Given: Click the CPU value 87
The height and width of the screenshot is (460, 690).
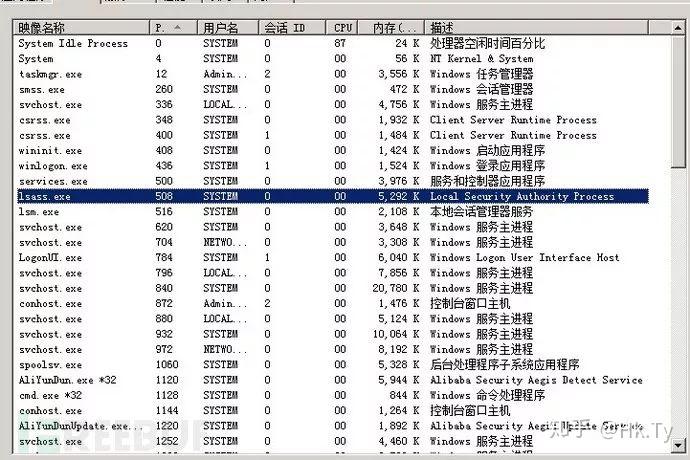Looking at the screenshot, I should coord(340,43).
